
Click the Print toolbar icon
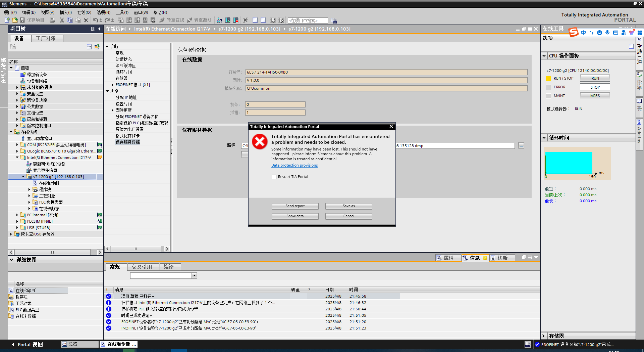point(52,20)
